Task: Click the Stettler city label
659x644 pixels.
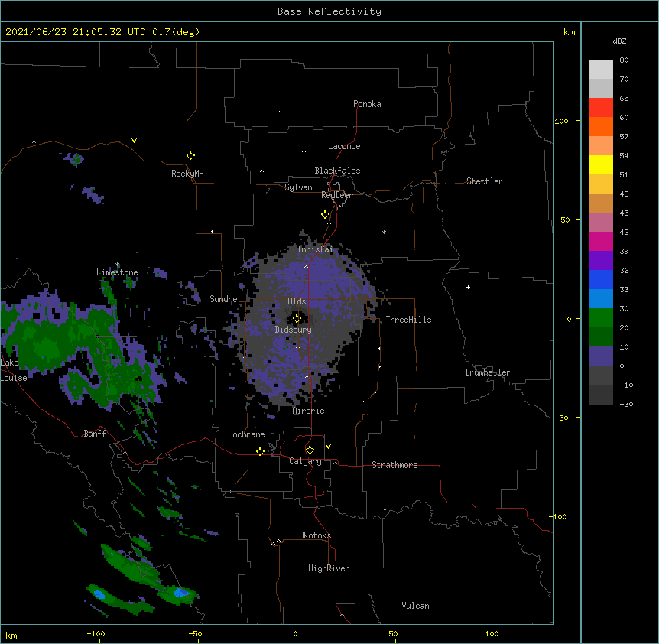Action: coord(485,181)
